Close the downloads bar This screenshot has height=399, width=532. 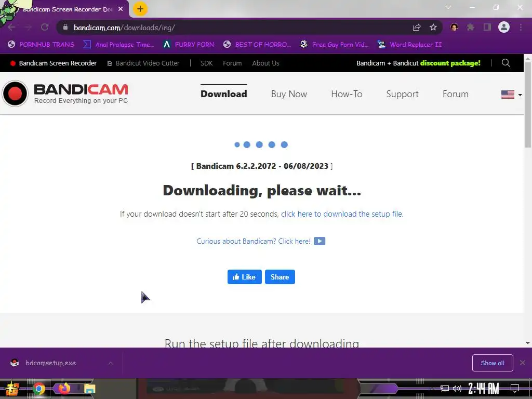pos(523,363)
